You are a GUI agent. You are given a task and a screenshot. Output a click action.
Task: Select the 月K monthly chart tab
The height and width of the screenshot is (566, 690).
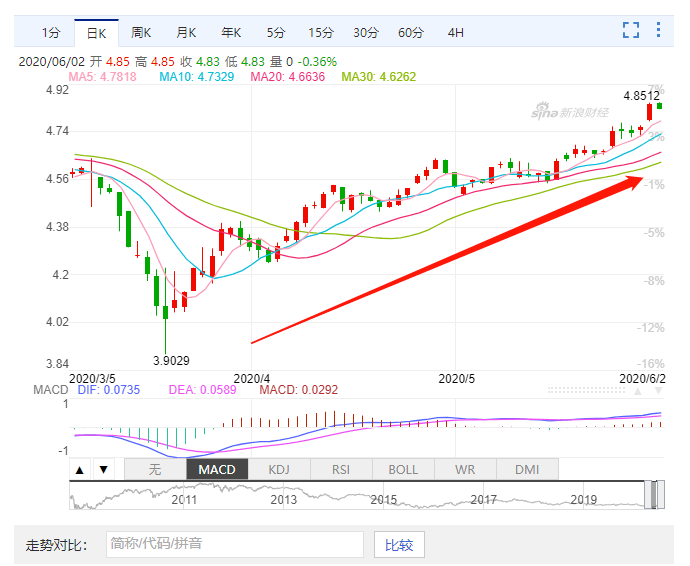186,32
